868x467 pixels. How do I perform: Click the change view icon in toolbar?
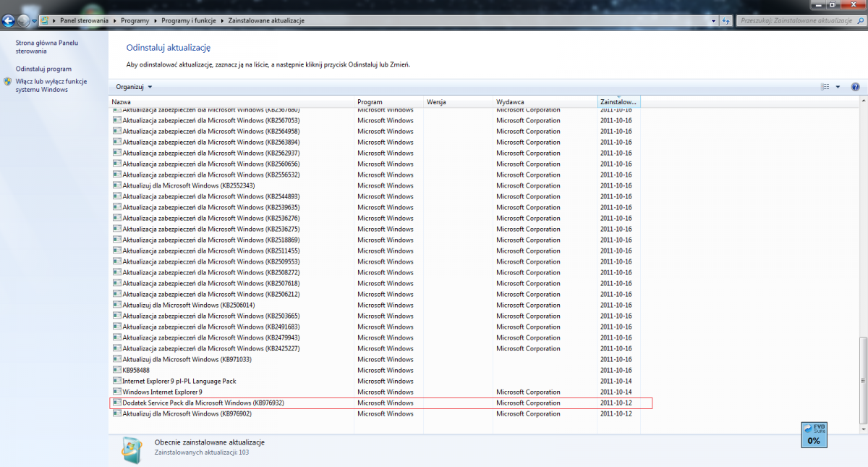pos(825,87)
